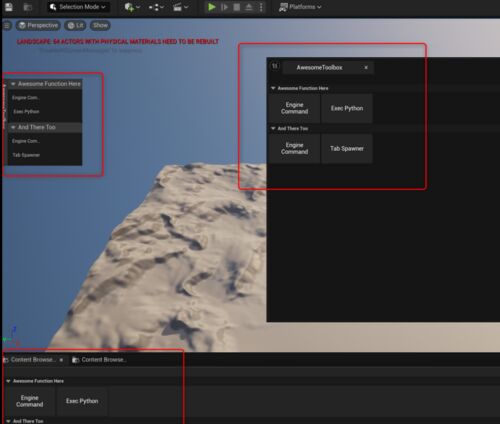The image size is (500, 424).
Task: Open the play options three-dot menu
Action: (x=261, y=7)
